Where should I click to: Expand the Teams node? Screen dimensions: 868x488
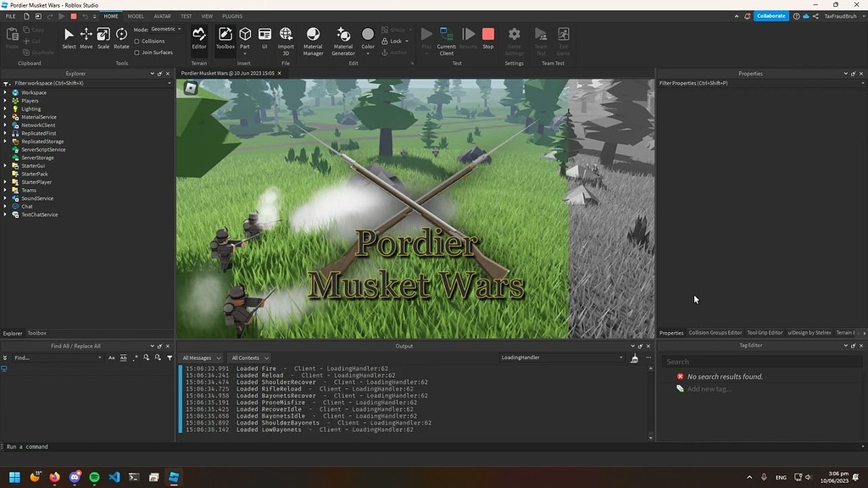click(6, 190)
